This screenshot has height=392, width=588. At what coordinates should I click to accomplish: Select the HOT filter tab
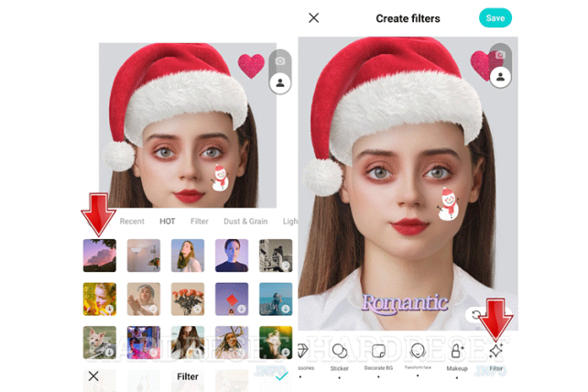[168, 221]
